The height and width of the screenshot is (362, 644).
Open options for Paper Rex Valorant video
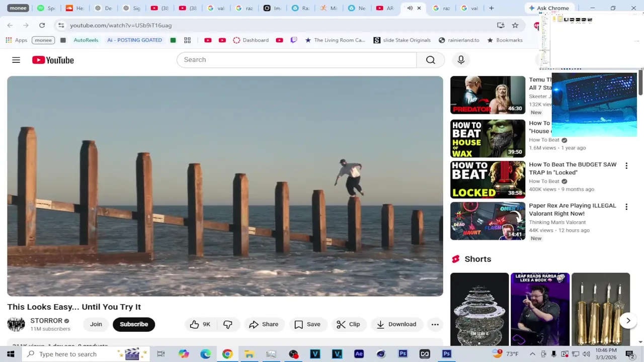coord(626,207)
